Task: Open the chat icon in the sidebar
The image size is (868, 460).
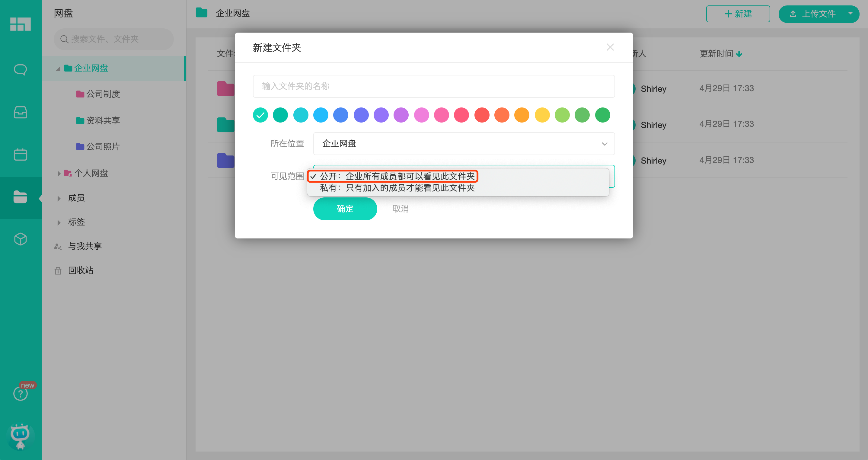Action: (21, 69)
